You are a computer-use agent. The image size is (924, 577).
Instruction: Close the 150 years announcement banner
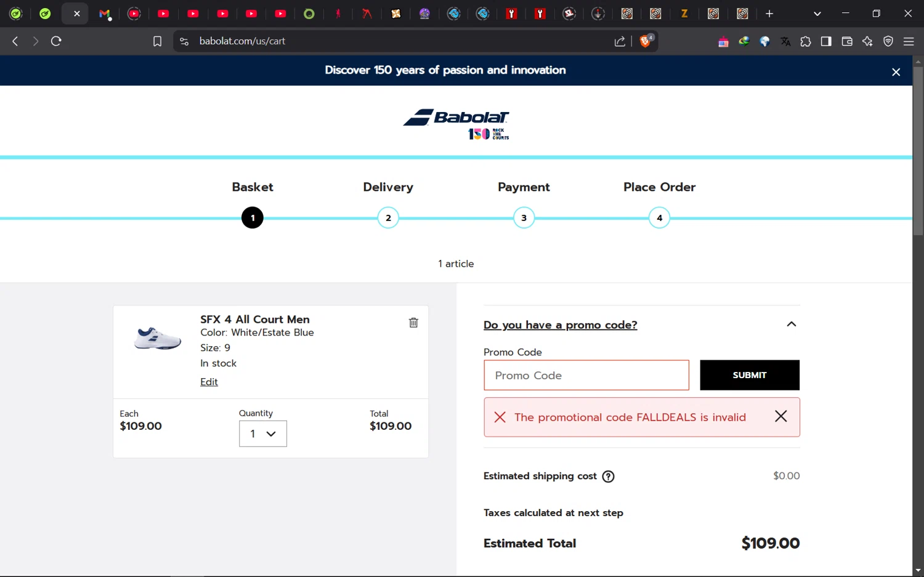[x=896, y=72]
